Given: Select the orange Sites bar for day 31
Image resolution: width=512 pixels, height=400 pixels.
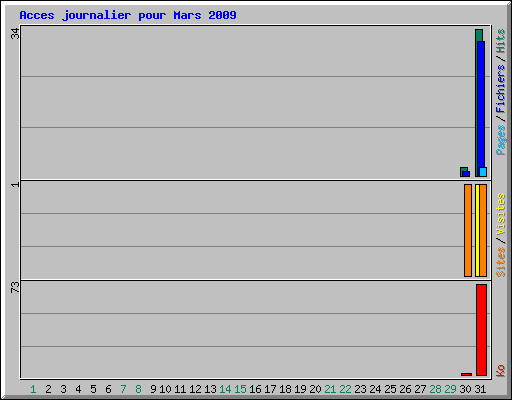Looking at the screenshot, I should coord(483,230).
